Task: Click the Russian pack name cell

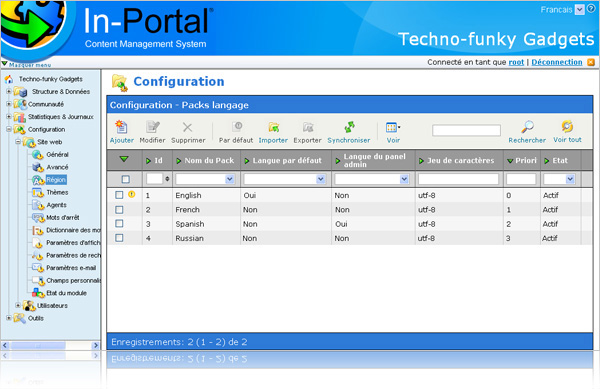Action: pyautogui.click(x=189, y=238)
